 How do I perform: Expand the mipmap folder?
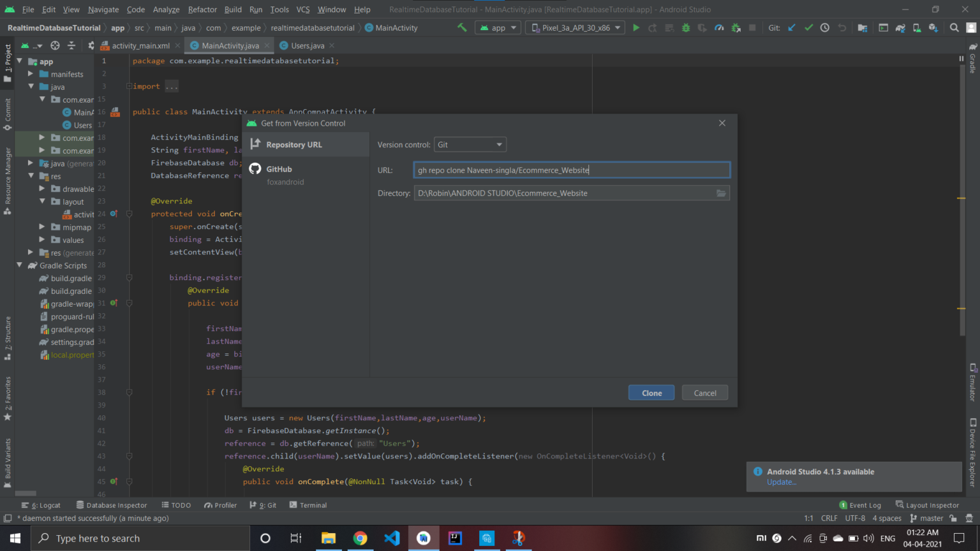[x=42, y=227]
